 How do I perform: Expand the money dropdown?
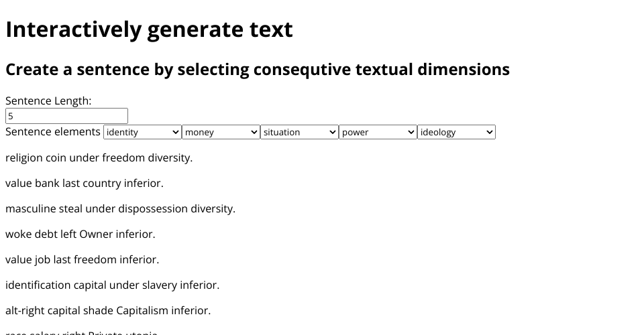[221, 132]
